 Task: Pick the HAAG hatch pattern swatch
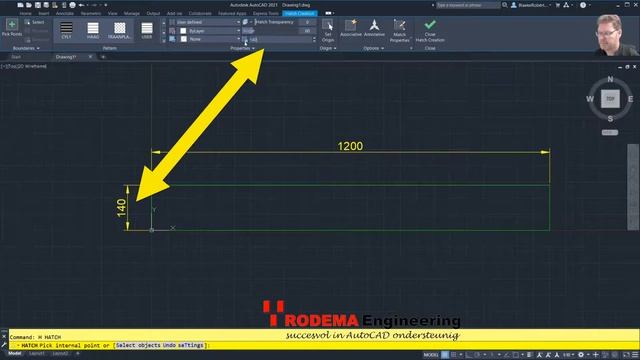pos(93,30)
